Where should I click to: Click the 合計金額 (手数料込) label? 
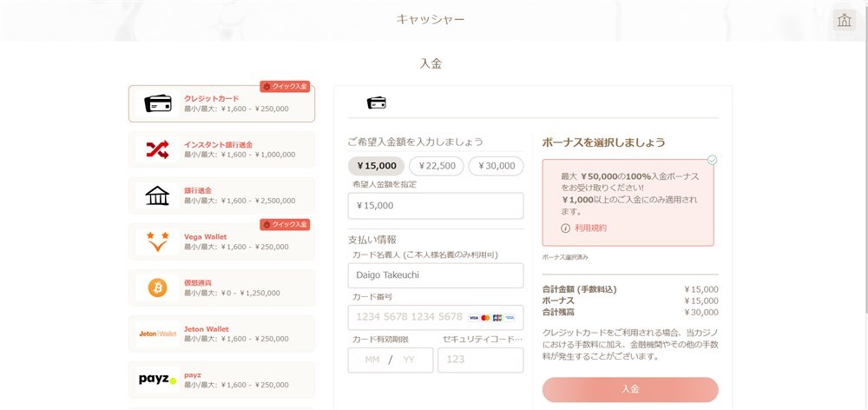pyautogui.click(x=580, y=289)
